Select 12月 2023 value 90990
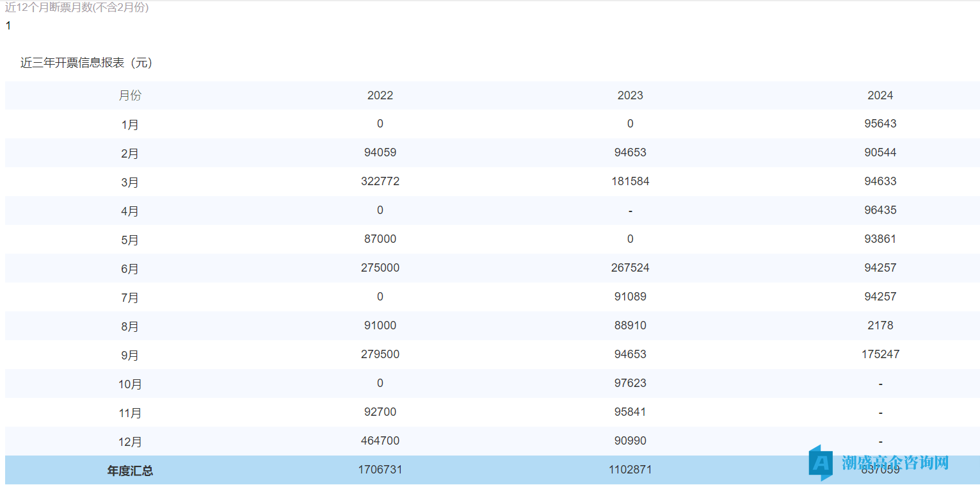 tap(631, 441)
